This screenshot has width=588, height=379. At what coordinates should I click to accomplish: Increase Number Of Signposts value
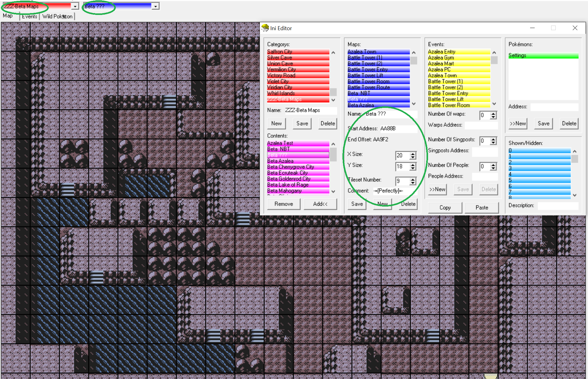[x=493, y=139]
